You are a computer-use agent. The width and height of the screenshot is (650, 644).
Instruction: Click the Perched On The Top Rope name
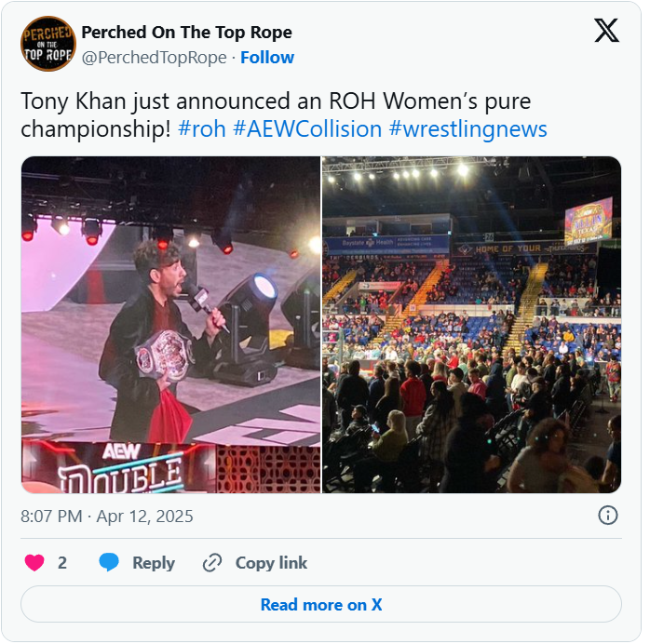pos(186,33)
